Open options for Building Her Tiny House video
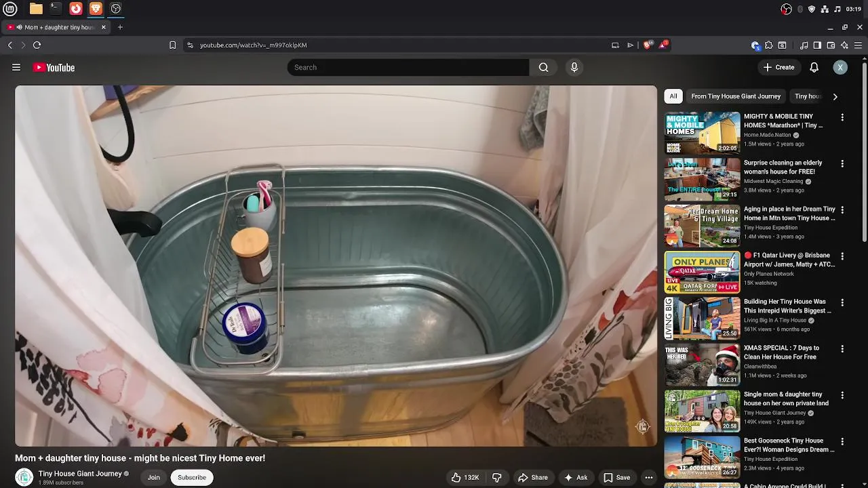 [x=842, y=302]
